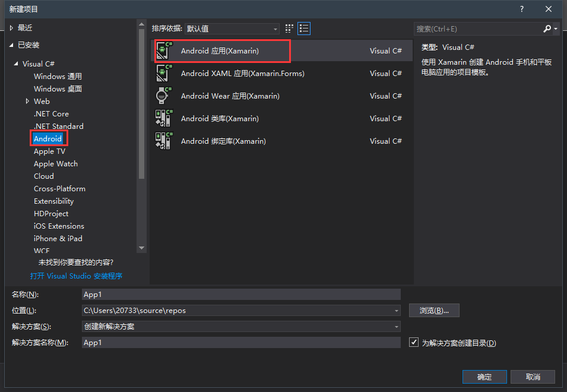Viewport: 567px width, 392px height.
Task: Select iPhone & iPad category
Action: (x=58, y=238)
